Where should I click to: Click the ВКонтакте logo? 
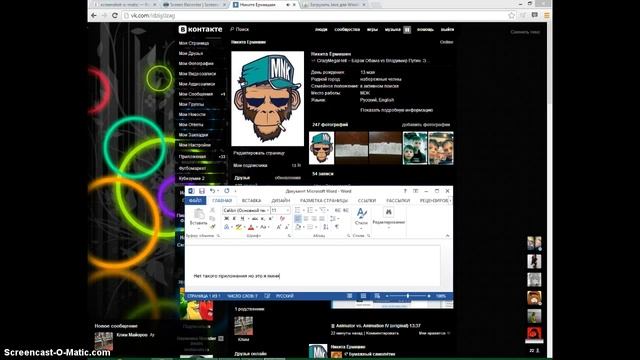(200, 29)
